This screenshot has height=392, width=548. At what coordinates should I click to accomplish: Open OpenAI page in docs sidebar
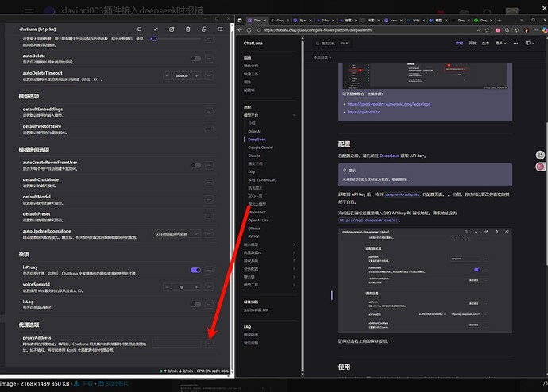point(254,131)
